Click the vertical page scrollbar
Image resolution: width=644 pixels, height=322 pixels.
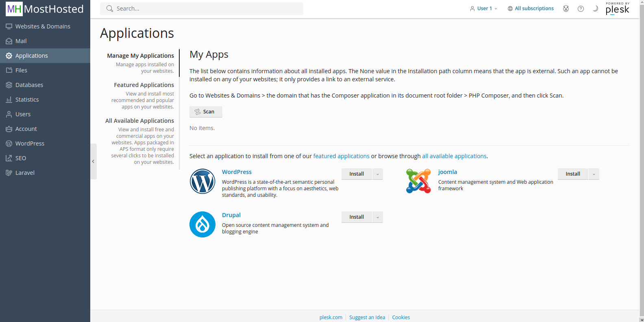coord(642,161)
